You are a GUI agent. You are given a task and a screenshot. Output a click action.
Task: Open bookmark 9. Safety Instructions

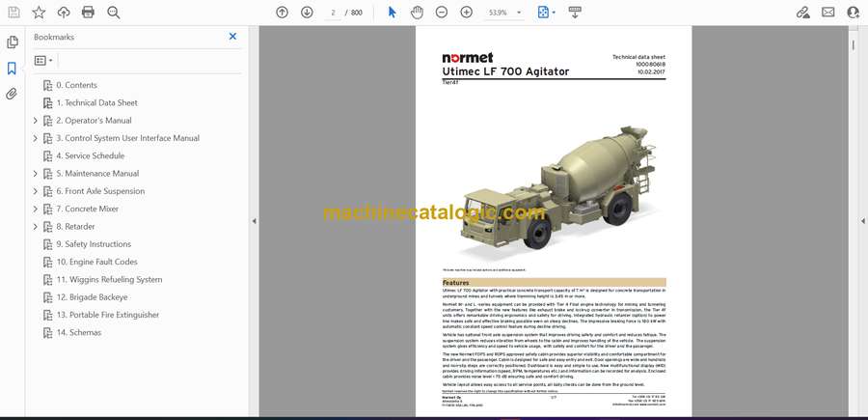(94, 244)
